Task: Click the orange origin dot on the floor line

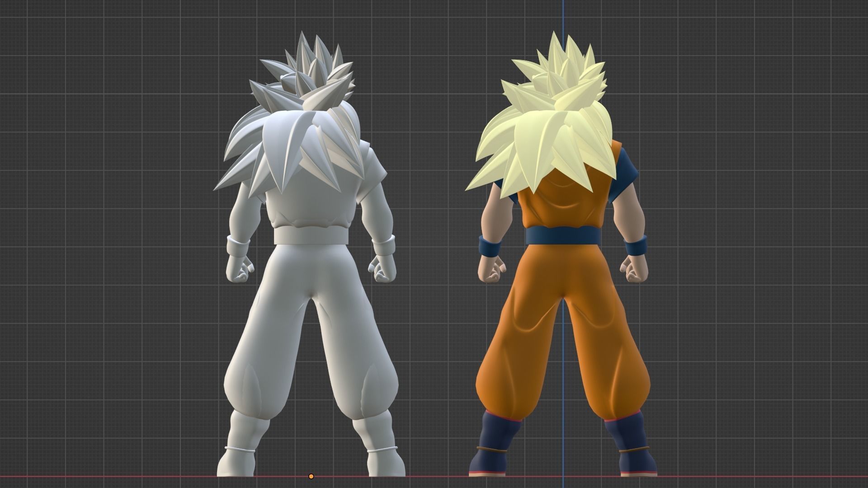Action: point(311,476)
